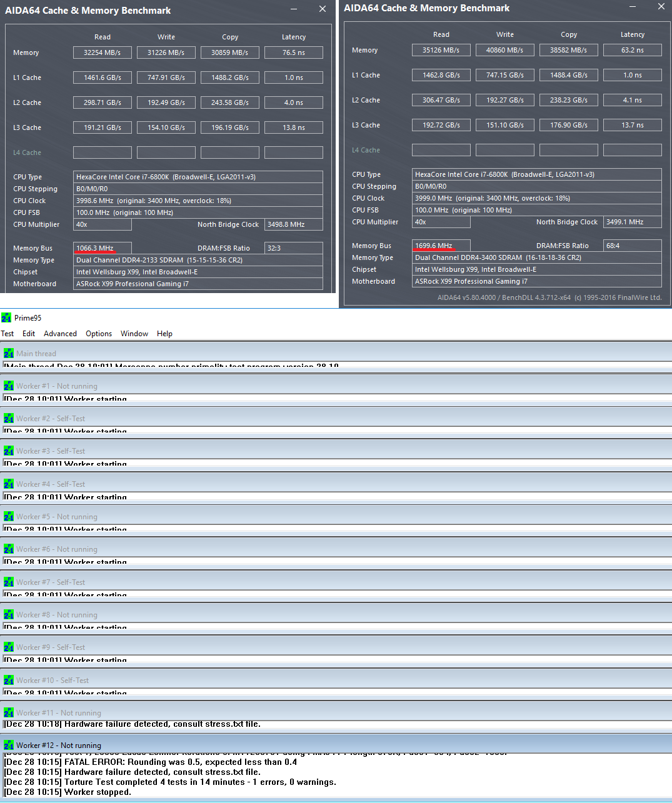The width and height of the screenshot is (672, 803).
Task: Click the Prime95 application icon in title bar
Action: point(6,317)
